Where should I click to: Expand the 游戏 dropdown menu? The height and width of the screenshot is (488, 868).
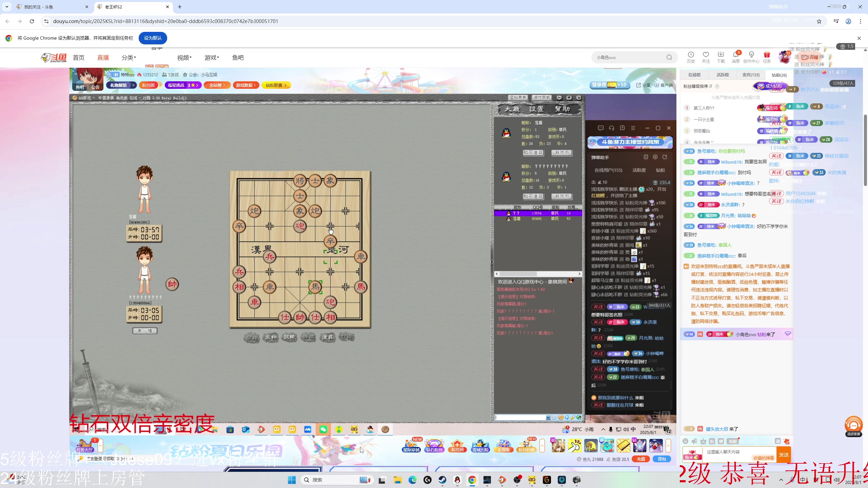(212, 58)
